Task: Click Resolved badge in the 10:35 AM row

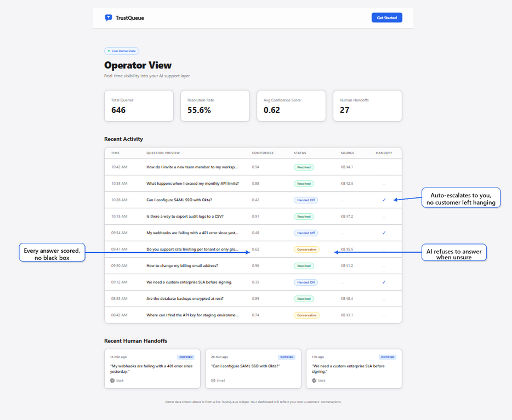Action: coord(304,184)
